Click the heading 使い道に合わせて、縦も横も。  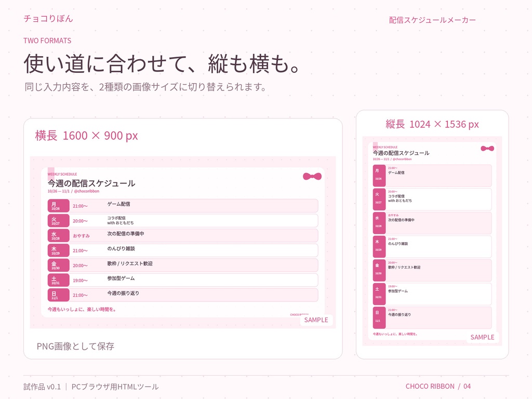coord(162,63)
